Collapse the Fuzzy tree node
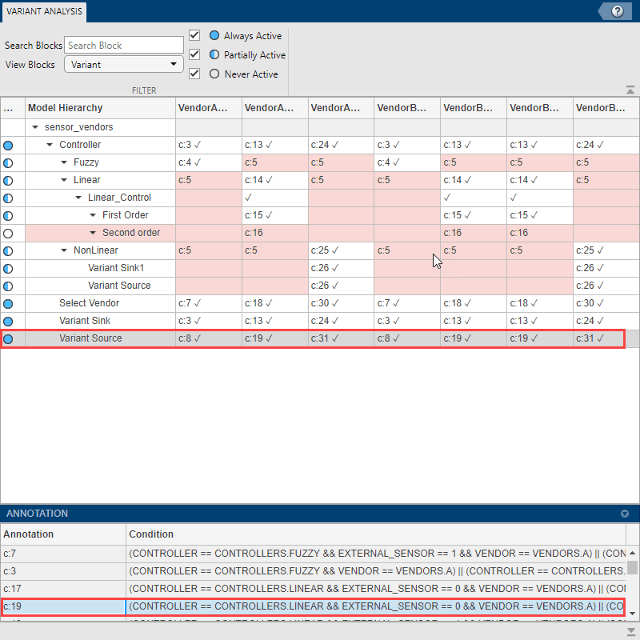Screen dimensions: 640x640 pos(64,162)
